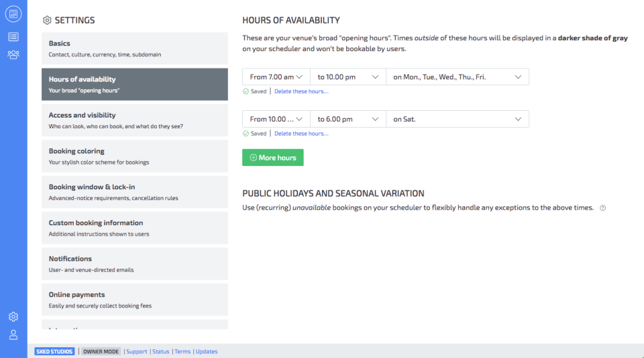Click the Saved text under weekday hours

pos(258,91)
